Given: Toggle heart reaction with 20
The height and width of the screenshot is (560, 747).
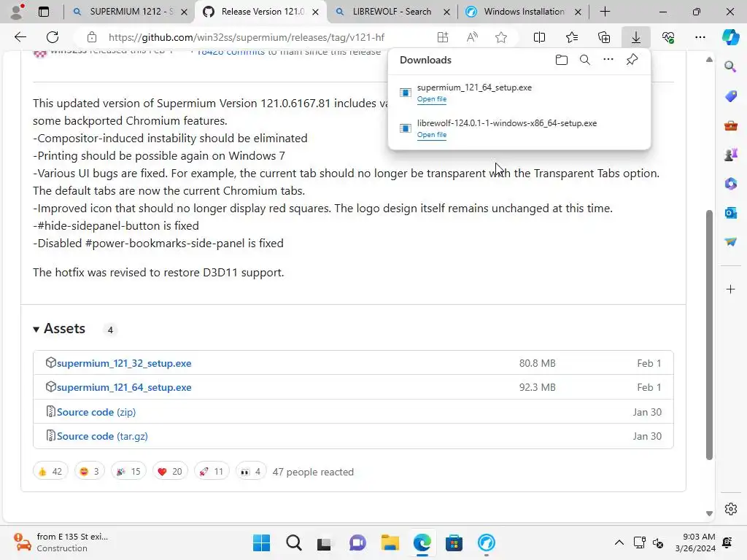Looking at the screenshot, I should point(170,472).
